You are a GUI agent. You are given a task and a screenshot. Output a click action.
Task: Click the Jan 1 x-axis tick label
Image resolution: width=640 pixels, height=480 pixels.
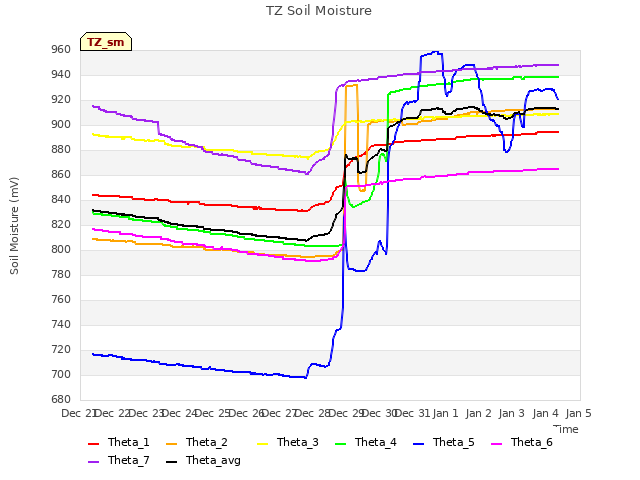445,413
